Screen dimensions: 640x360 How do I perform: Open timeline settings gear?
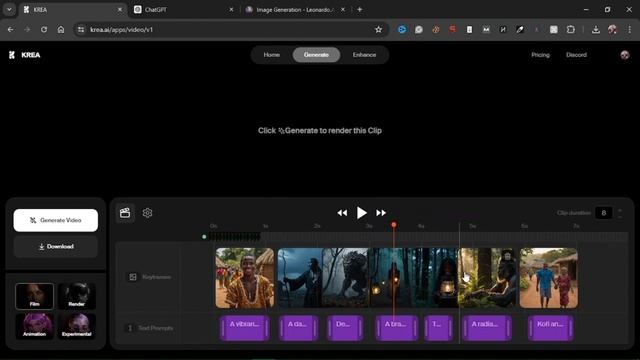[147, 213]
